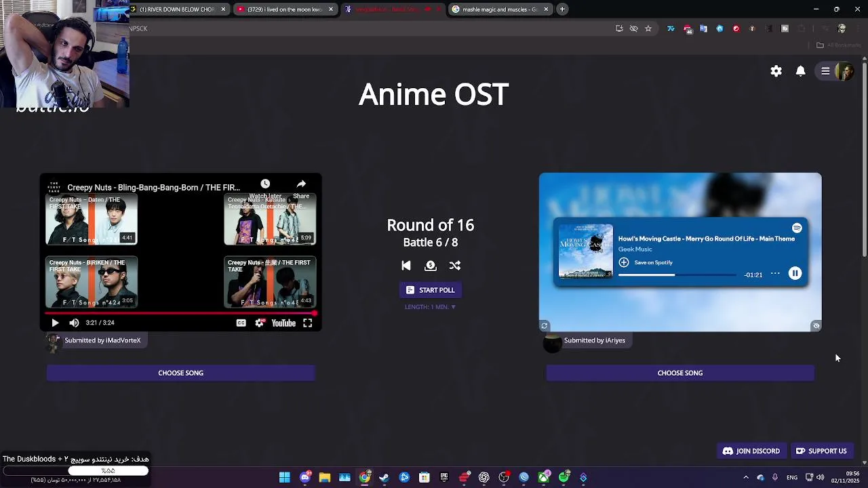Bookmark this page with the star icon
This screenshot has height=488, width=868.
(x=648, y=28)
